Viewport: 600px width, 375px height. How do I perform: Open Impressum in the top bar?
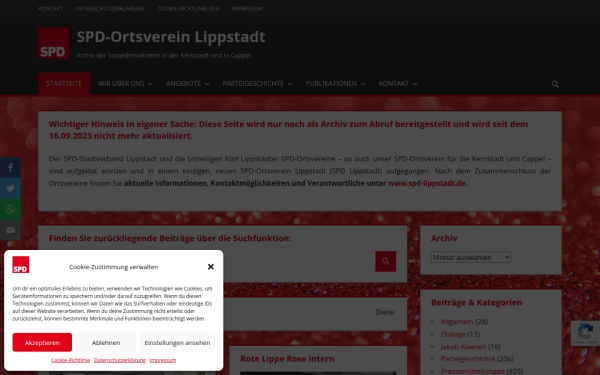[x=247, y=8]
